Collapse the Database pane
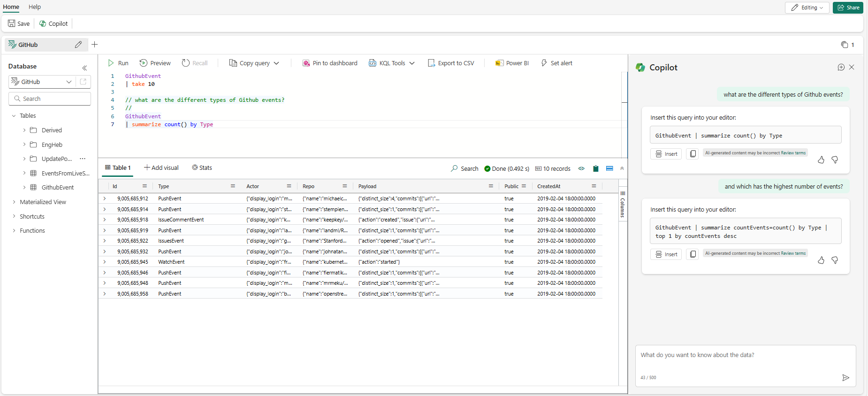This screenshot has height=396, width=868. click(x=85, y=67)
